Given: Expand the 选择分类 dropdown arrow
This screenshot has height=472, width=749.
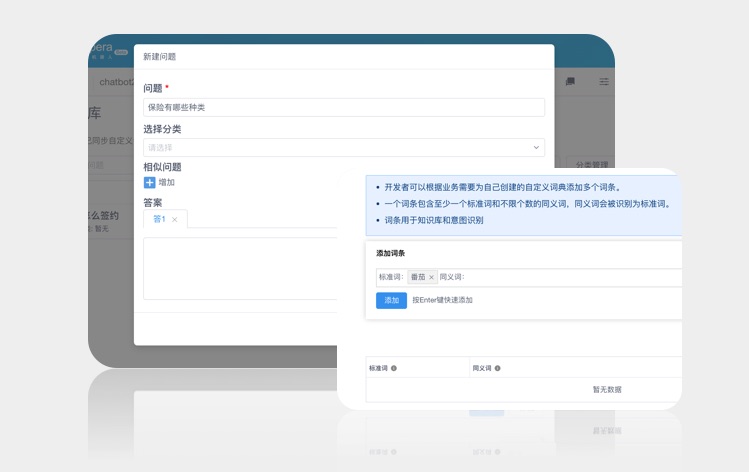Looking at the screenshot, I should pyautogui.click(x=536, y=148).
